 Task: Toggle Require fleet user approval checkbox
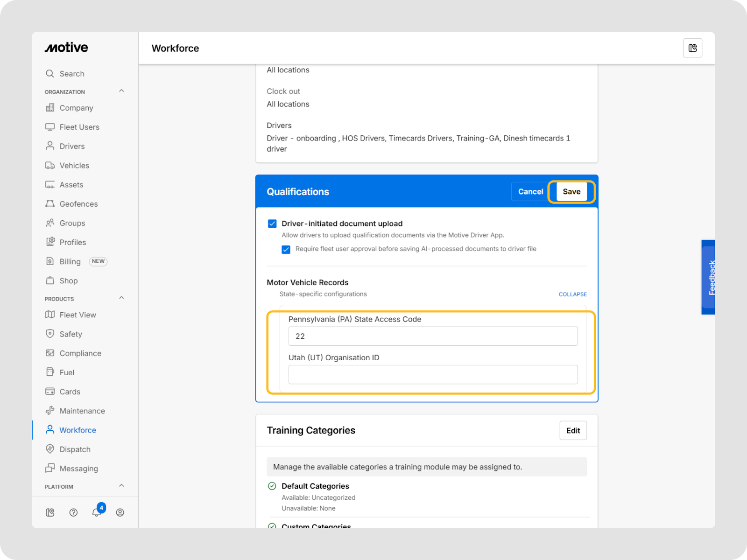(286, 249)
